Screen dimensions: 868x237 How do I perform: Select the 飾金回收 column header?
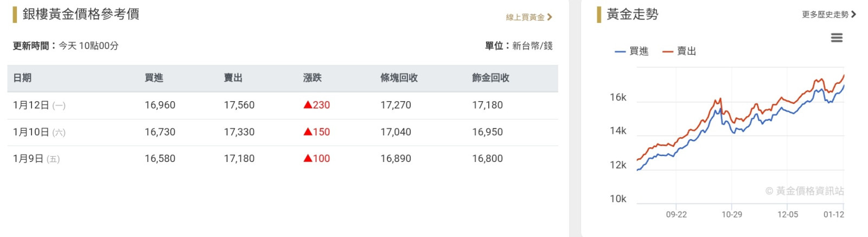point(490,78)
